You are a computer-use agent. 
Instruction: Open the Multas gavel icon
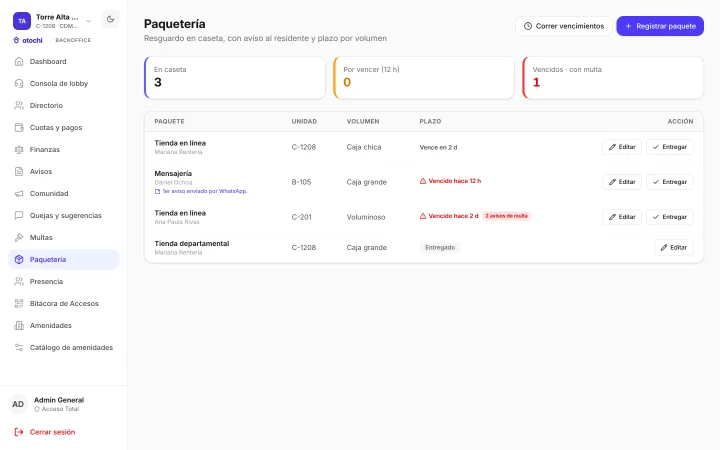19,237
